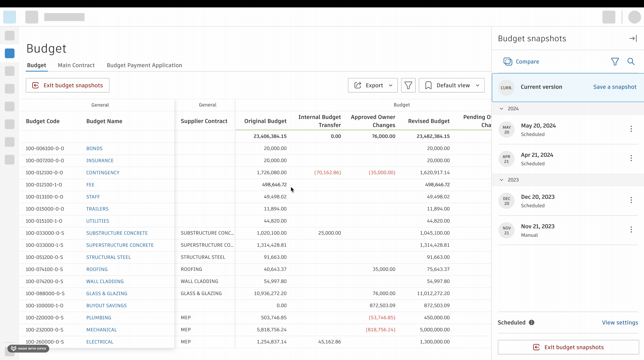Click Exit budget snapshots button above table
The width and height of the screenshot is (644, 360).
(x=67, y=85)
